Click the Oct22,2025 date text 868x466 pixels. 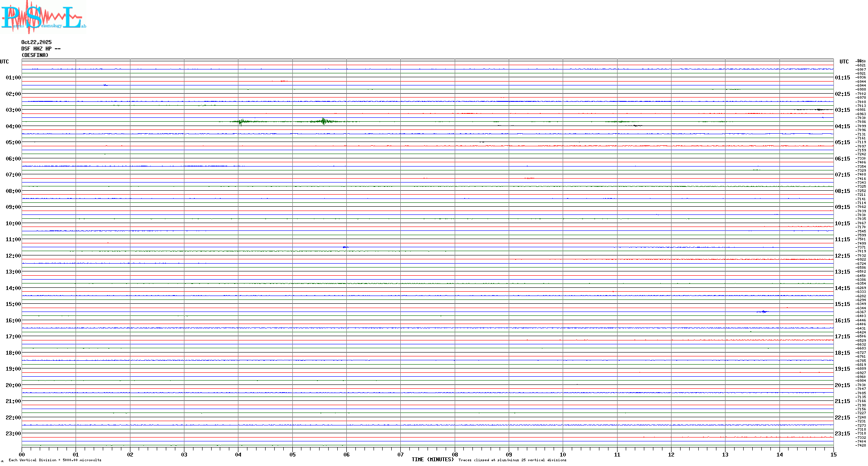coord(36,42)
